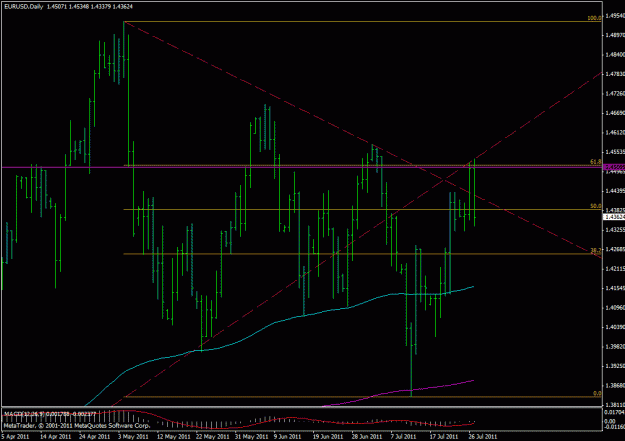Image resolution: width=625 pixels, height=441 pixels.
Task: Click the 5 Apr 2011 date label
Action: pos(15,437)
